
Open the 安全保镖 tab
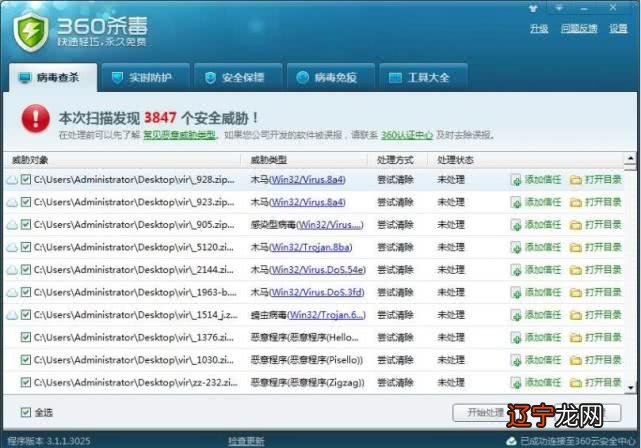[x=238, y=77]
